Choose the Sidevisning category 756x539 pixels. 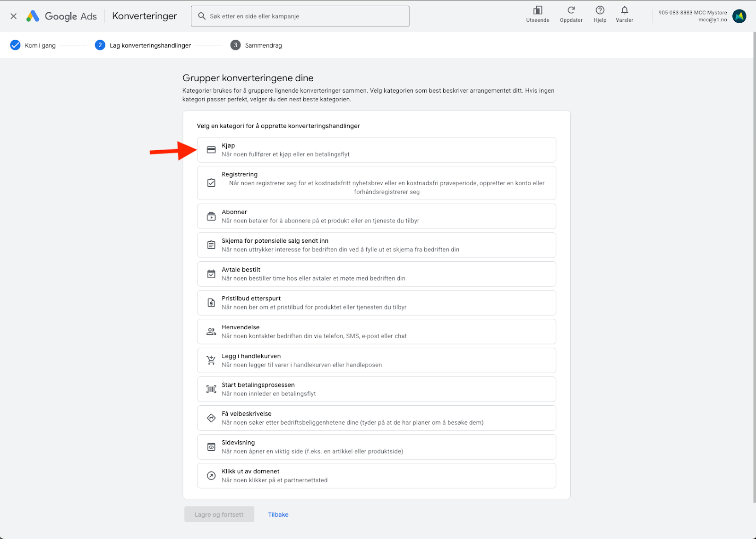376,447
